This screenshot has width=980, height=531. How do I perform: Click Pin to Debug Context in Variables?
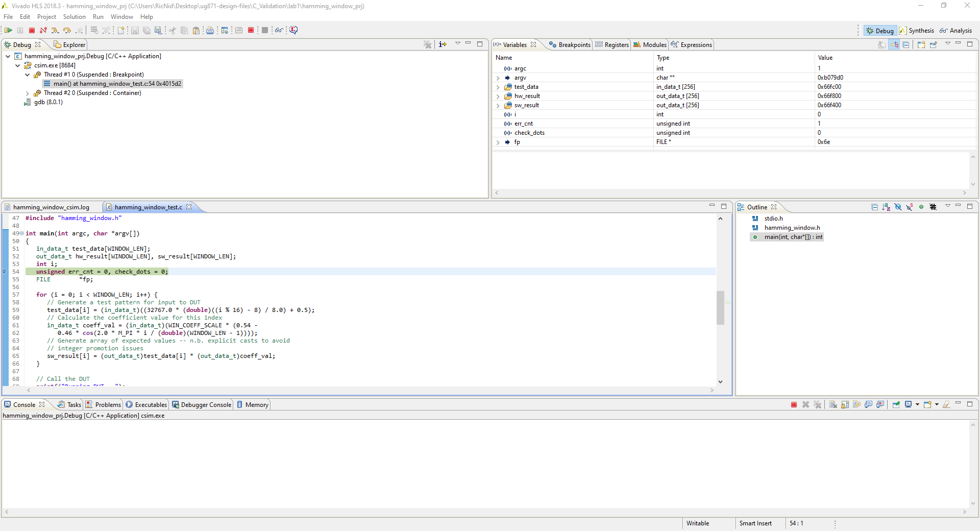pyautogui.click(x=934, y=45)
